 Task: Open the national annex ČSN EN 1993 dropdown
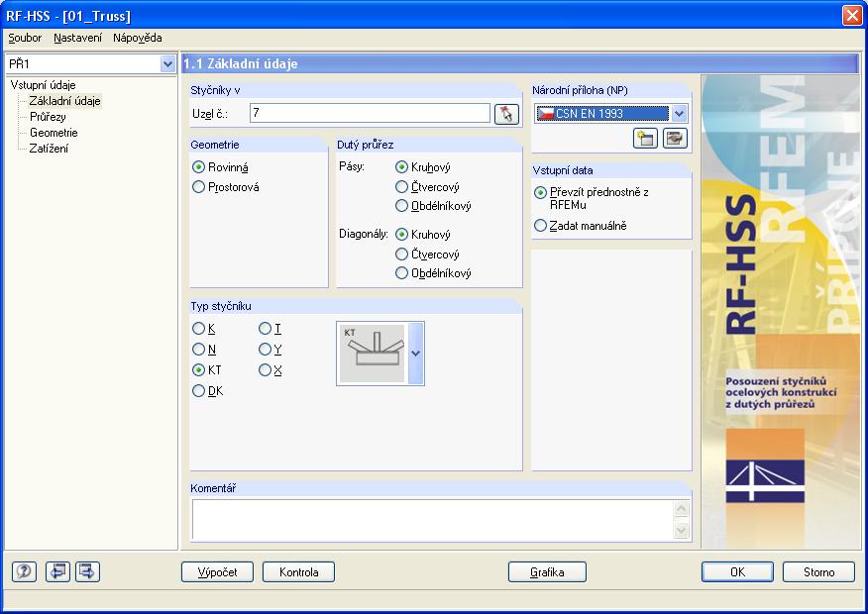679,114
